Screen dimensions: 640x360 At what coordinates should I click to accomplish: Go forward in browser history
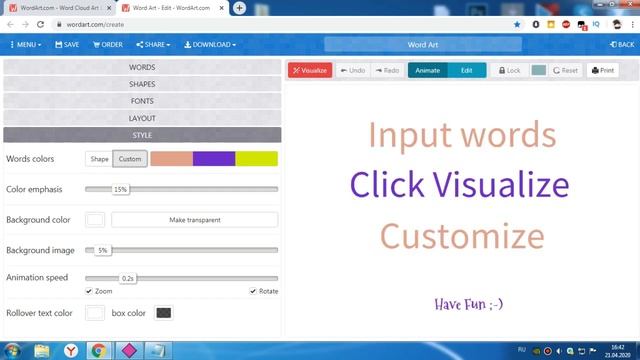click(x=25, y=24)
